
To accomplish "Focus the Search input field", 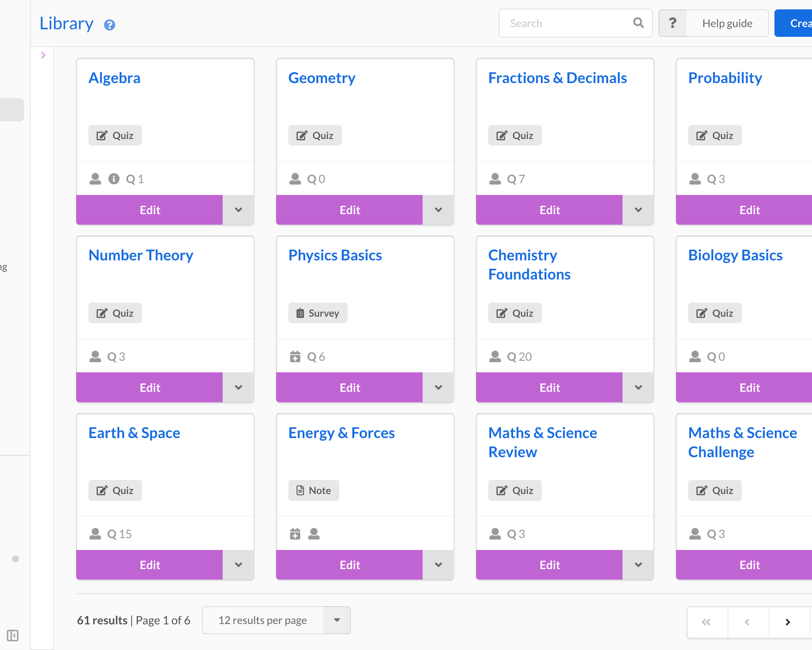I will (565, 23).
